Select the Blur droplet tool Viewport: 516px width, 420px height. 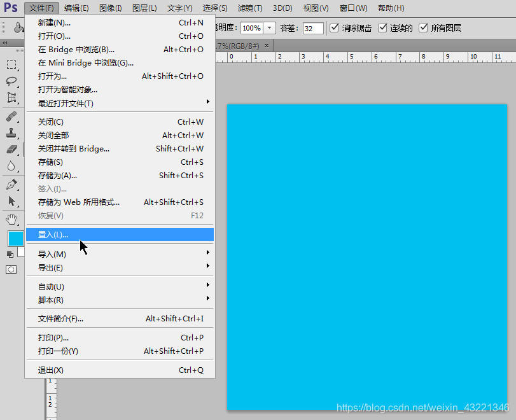(x=11, y=166)
